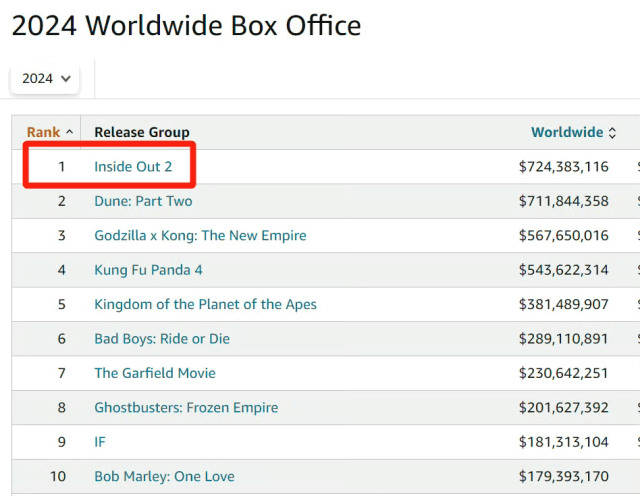Open Kingdom of the Planet of the Apes
The width and height of the screenshot is (640, 496).
[x=205, y=304]
